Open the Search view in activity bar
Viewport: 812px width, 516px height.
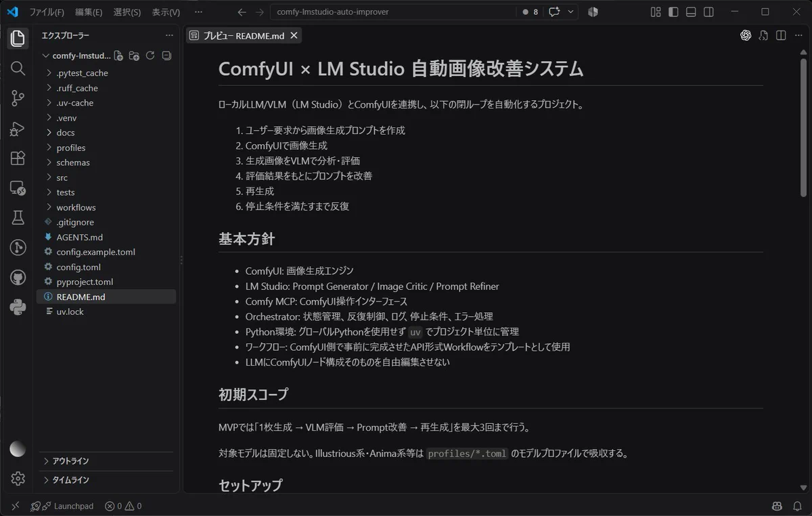18,68
